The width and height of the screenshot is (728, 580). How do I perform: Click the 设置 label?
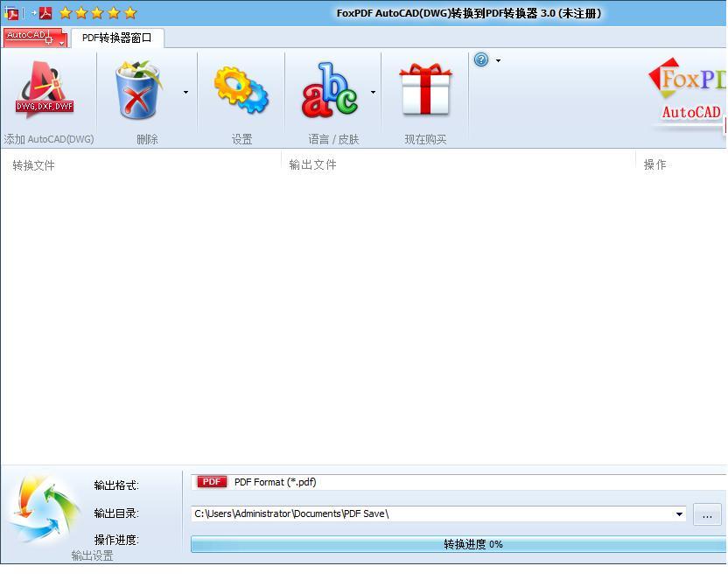[x=241, y=139]
